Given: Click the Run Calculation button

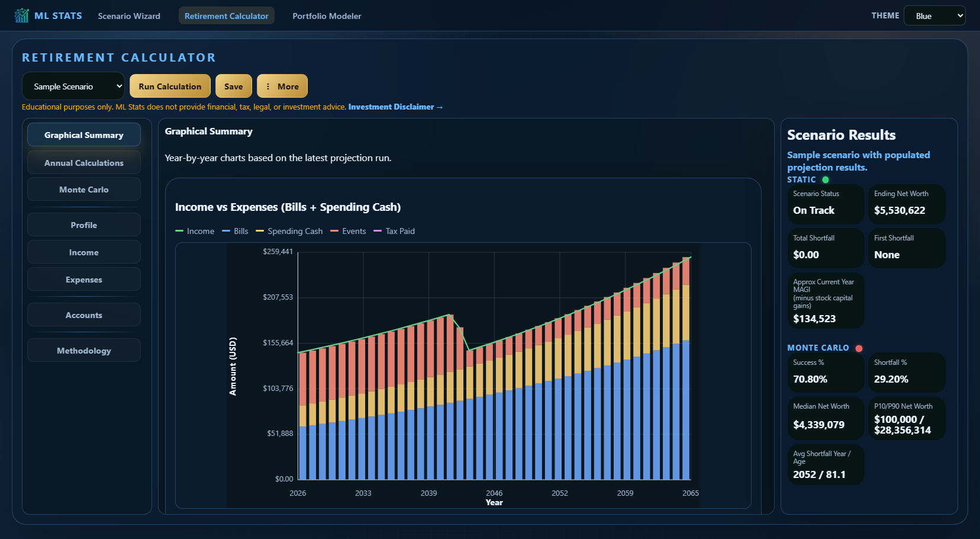Looking at the screenshot, I should tap(170, 86).
